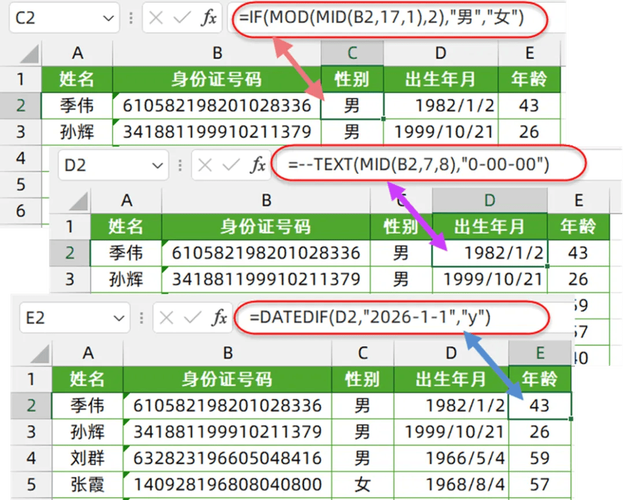Click the fx icon next to the DATEDIF formula
This screenshot has width=624, height=500.
pos(216,317)
